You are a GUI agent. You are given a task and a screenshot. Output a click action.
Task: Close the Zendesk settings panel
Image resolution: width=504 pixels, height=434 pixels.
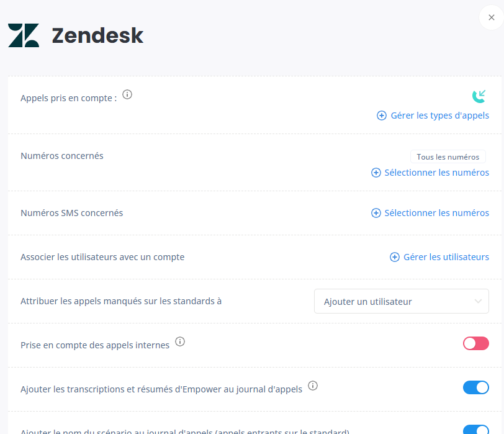[491, 17]
